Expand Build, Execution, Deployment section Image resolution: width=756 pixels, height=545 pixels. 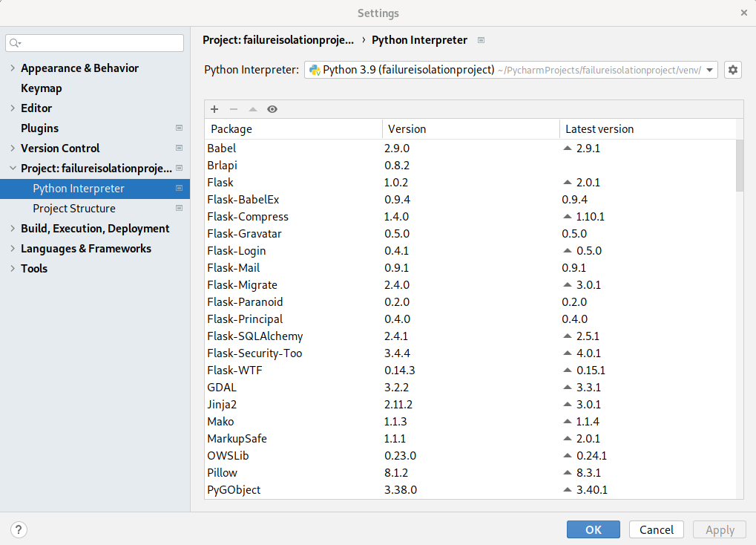coord(13,229)
